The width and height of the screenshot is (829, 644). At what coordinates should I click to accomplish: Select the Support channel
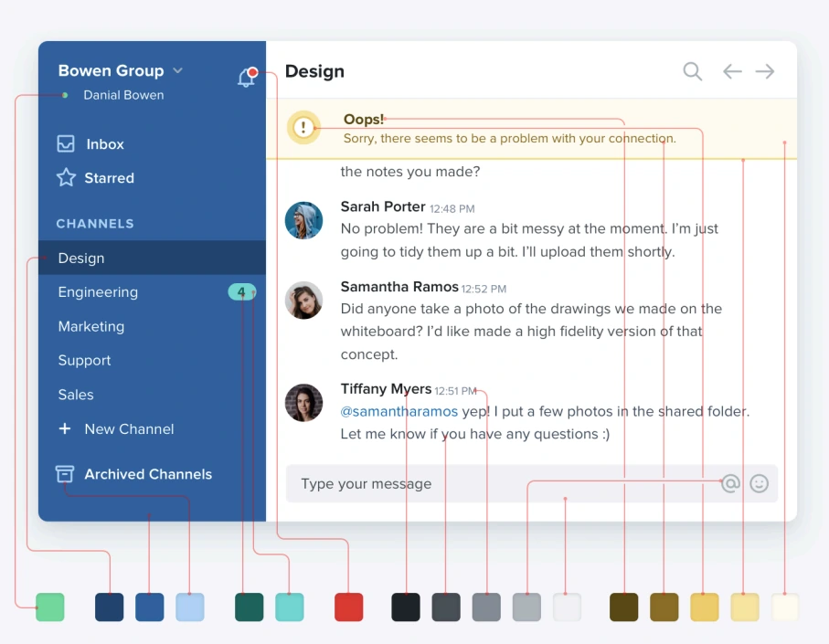[84, 360]
